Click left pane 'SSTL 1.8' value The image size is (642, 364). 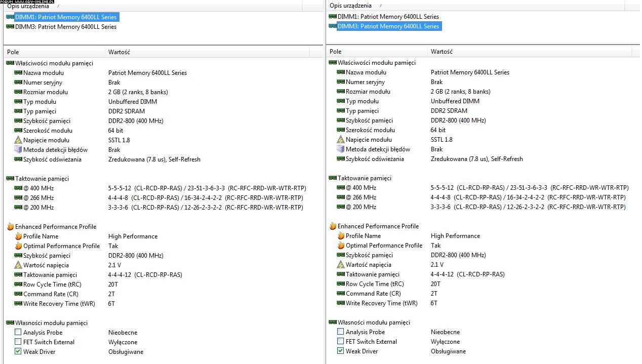[x=119, y=140]
